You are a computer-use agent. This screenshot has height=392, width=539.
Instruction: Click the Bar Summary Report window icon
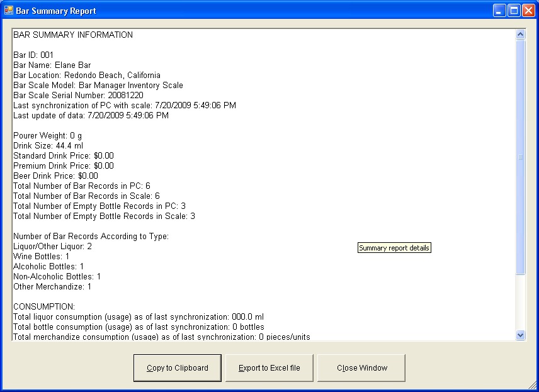pos(8,11)
